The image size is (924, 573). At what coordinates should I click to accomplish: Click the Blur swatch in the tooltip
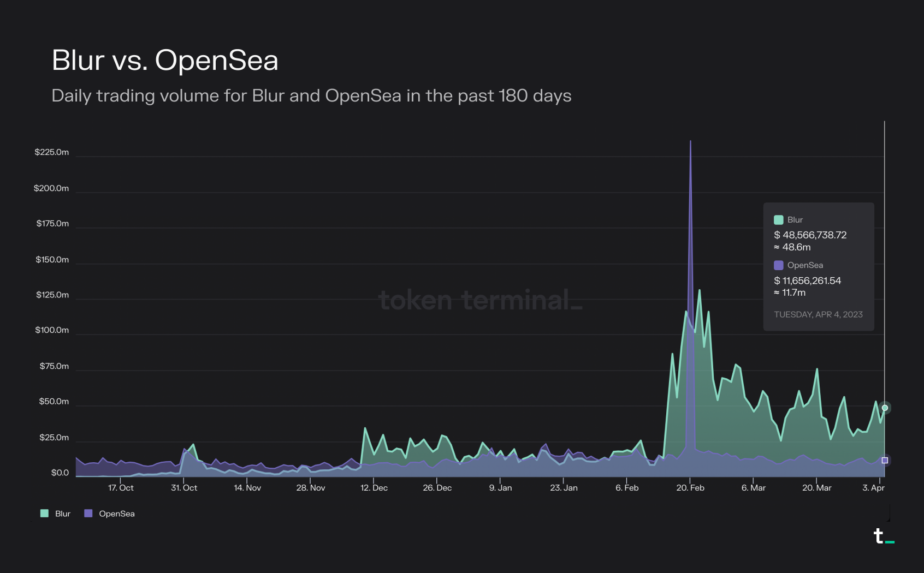(779, 220)
